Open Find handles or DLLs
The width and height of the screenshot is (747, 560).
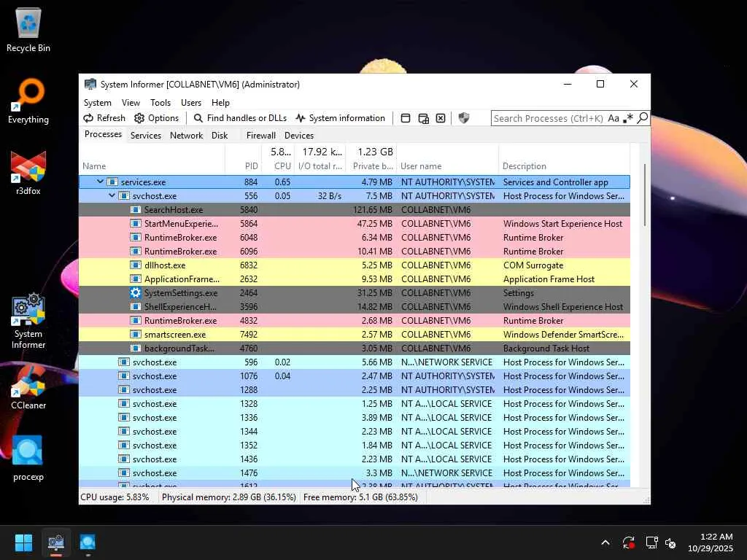pyautogui.click(x=241, y=118)
